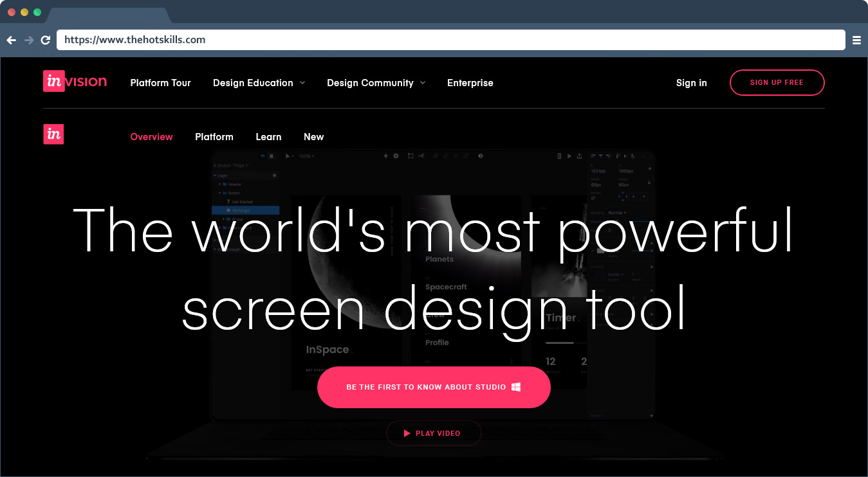Open the browser hamburger menu

[856, 40]
